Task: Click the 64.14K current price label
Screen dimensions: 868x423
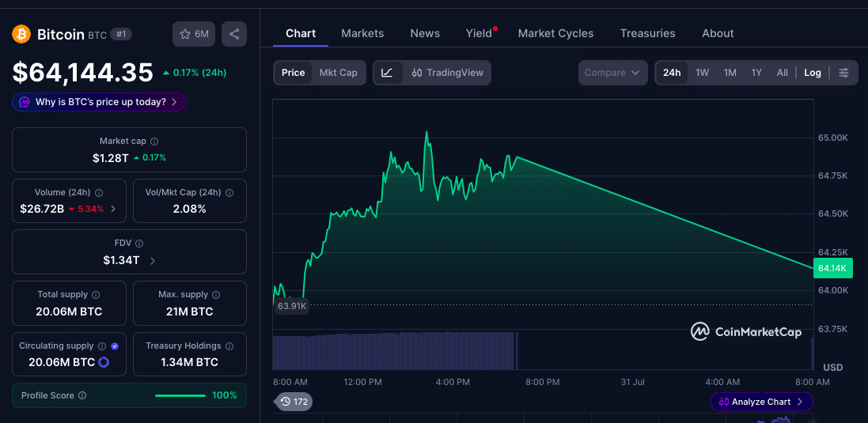Action: click(832, 268)
